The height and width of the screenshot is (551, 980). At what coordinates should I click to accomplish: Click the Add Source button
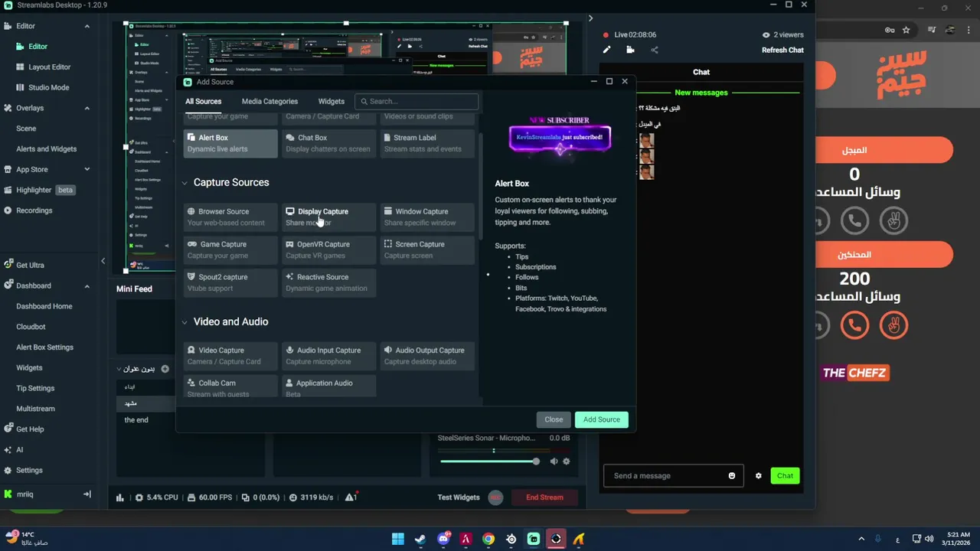click(x=602, y=419)
